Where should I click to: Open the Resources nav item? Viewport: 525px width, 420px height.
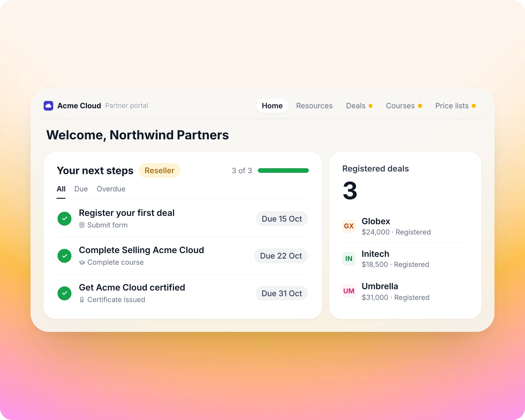tap(314, 106)
